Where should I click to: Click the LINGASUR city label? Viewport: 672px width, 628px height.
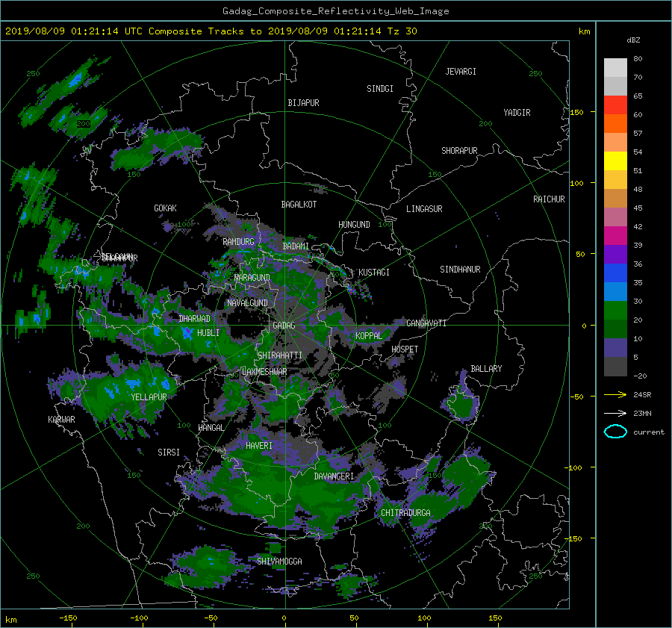[x=424, y=209]
